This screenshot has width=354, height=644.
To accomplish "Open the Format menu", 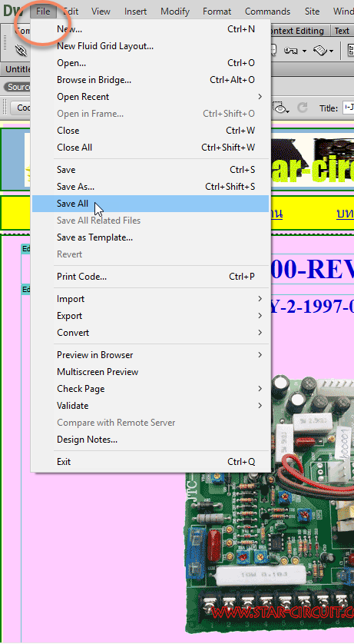I will (x=217, y=12).
